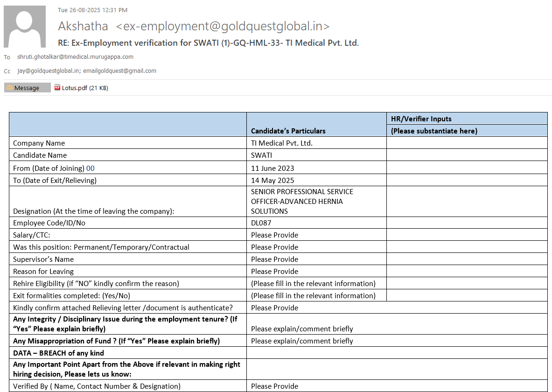
Task: Click the 'Verified By' row label
Action: pos(97,386)
